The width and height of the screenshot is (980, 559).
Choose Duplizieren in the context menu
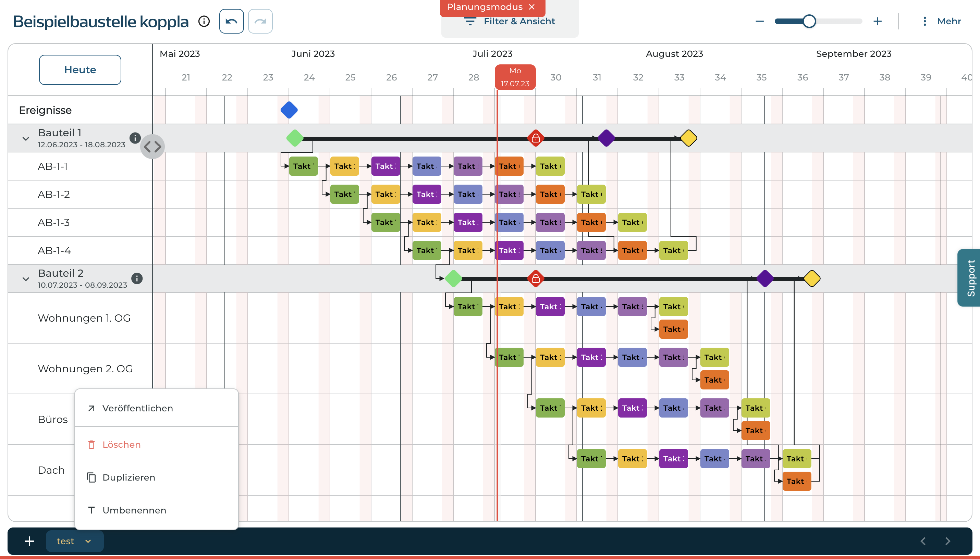pos(157,477)
